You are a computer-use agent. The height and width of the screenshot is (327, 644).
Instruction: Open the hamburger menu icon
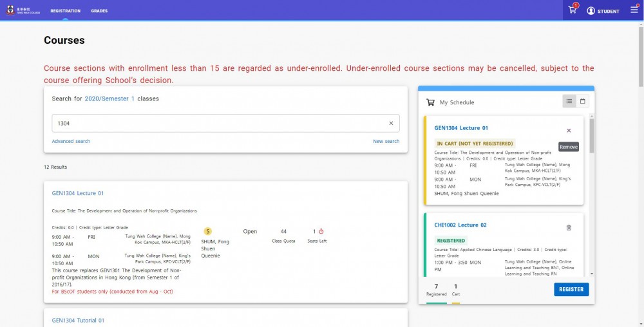[x=634, y=10]
